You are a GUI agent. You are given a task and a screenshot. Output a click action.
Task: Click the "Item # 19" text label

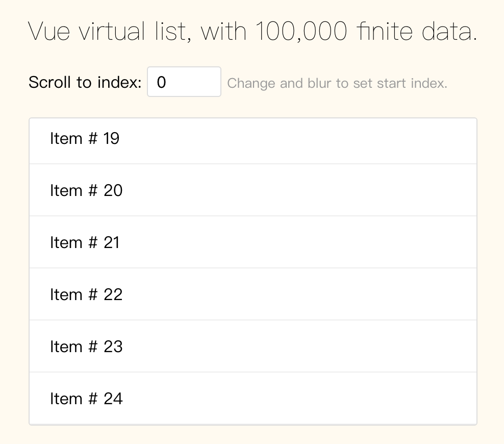coord(85,138)
